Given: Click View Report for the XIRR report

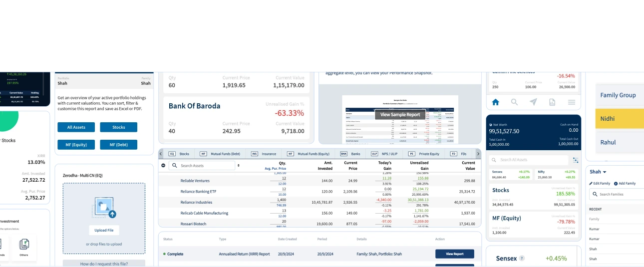Looking at the screenshot, I should tap(454, 254).
